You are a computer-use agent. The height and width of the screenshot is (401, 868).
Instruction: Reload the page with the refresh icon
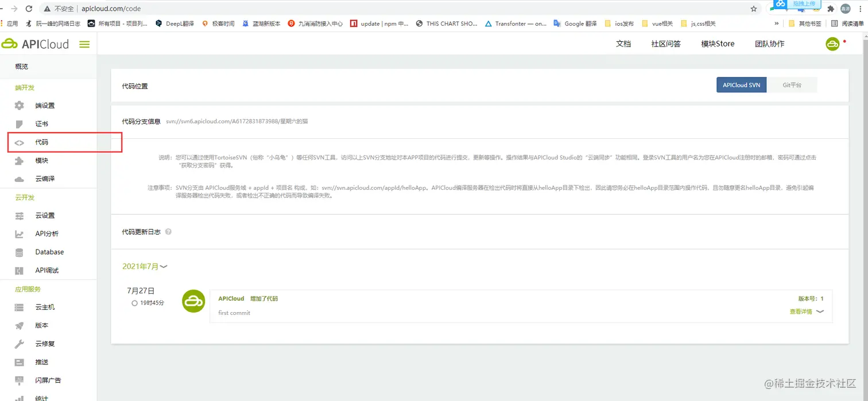[30, 9]
